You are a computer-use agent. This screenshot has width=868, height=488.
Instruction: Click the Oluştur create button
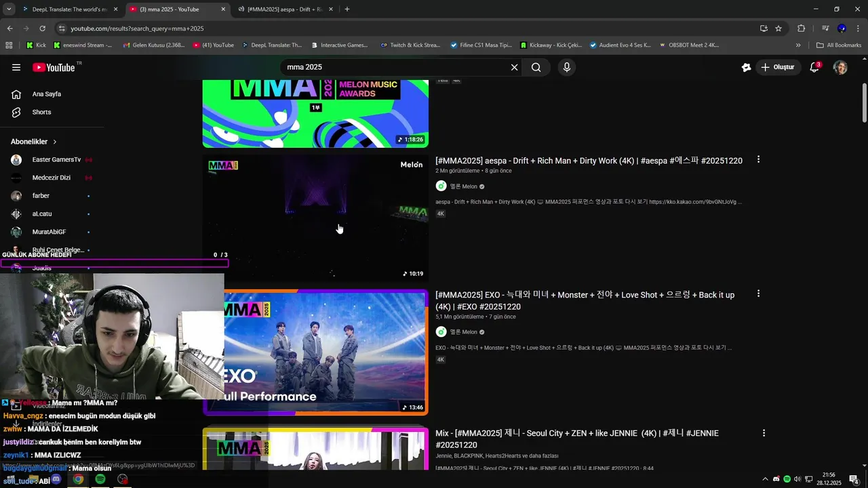coord(778,67)
